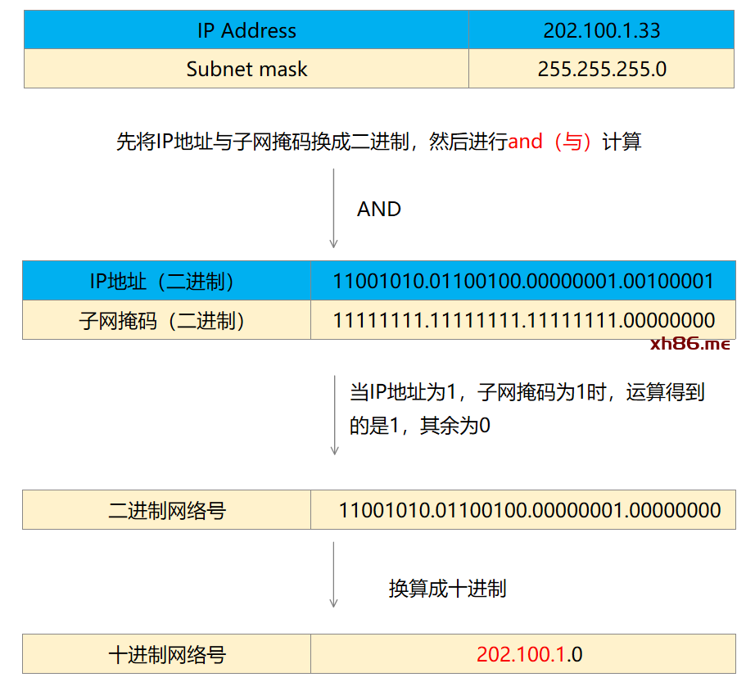Select the Subnet mask label cell

click(x=246, y=69)
